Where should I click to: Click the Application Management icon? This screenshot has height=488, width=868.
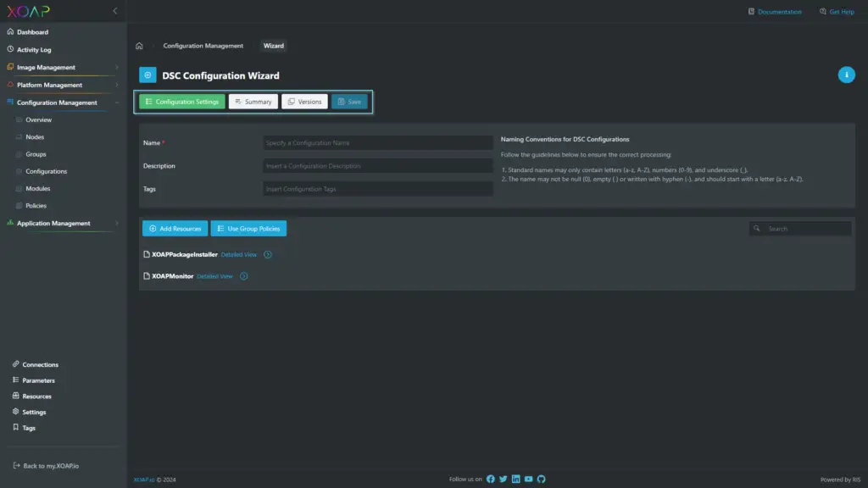10,223
